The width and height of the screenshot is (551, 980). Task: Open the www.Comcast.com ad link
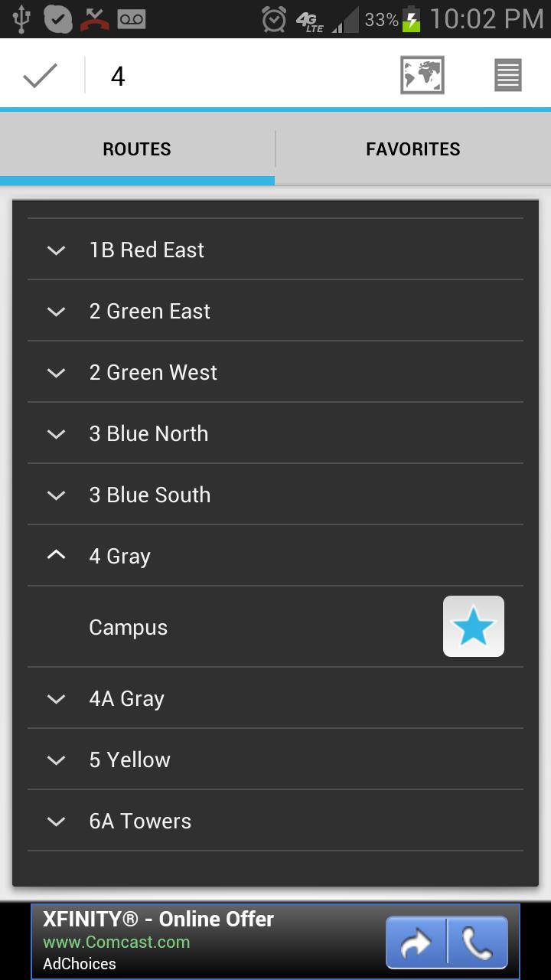[x=116, y=942]
